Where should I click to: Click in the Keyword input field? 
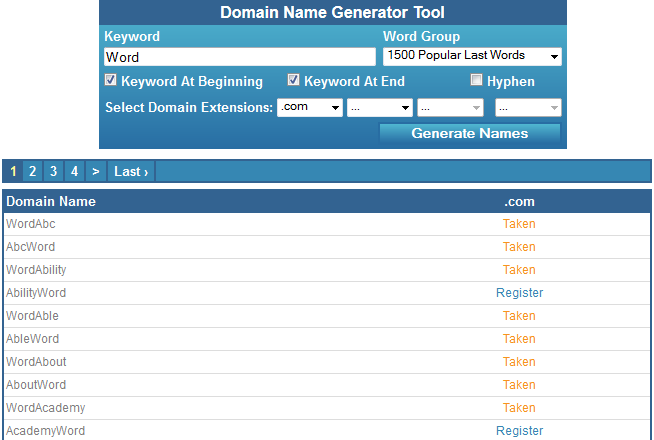(x=240, y=57)
